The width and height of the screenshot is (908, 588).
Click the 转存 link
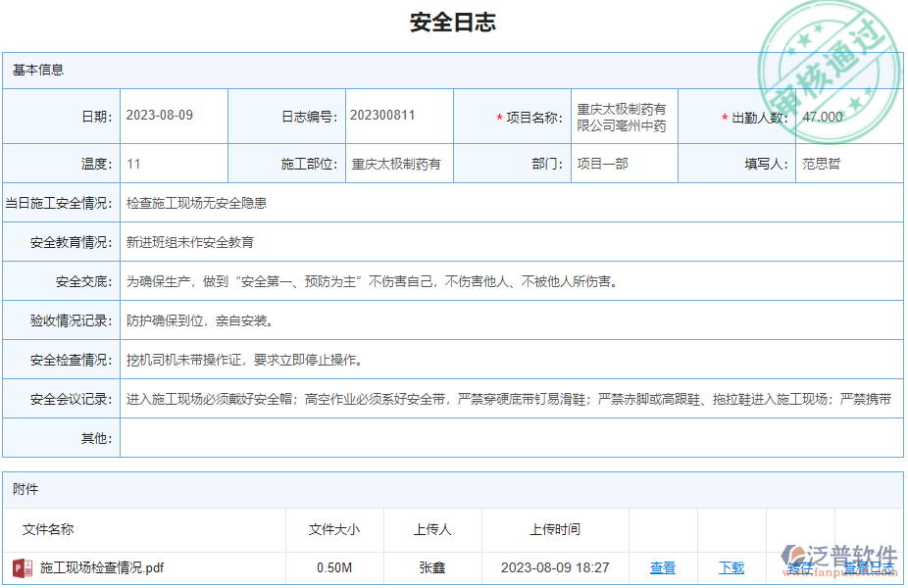[x=800, y=566]
